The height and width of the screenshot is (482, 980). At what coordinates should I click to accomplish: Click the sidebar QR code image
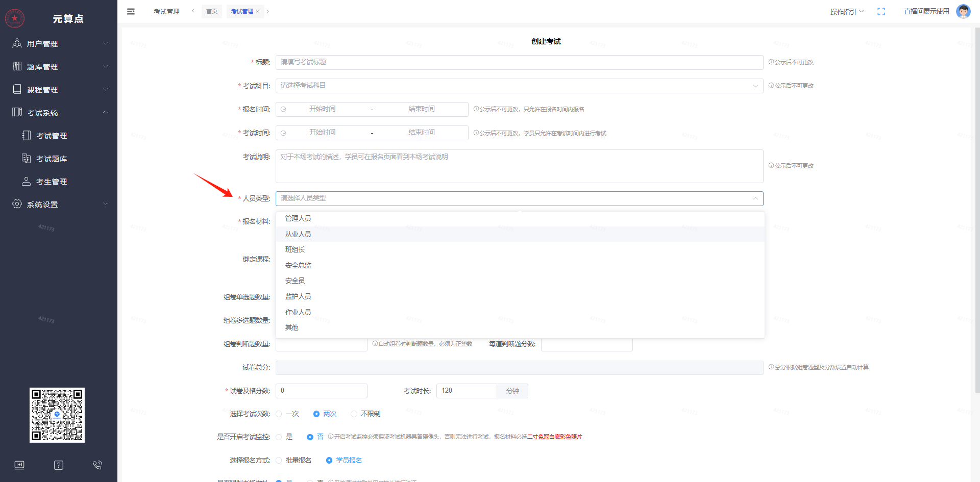click(57, 415)
